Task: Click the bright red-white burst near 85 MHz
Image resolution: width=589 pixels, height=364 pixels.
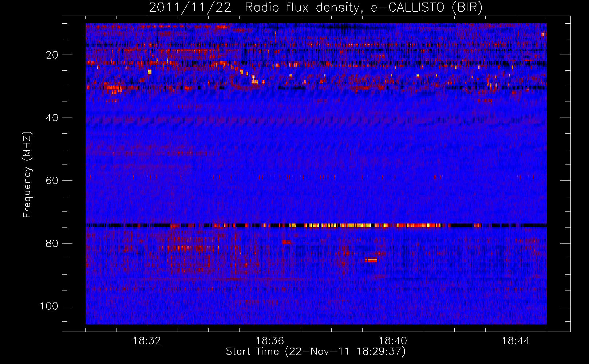Action: click(x=371, y=260)
